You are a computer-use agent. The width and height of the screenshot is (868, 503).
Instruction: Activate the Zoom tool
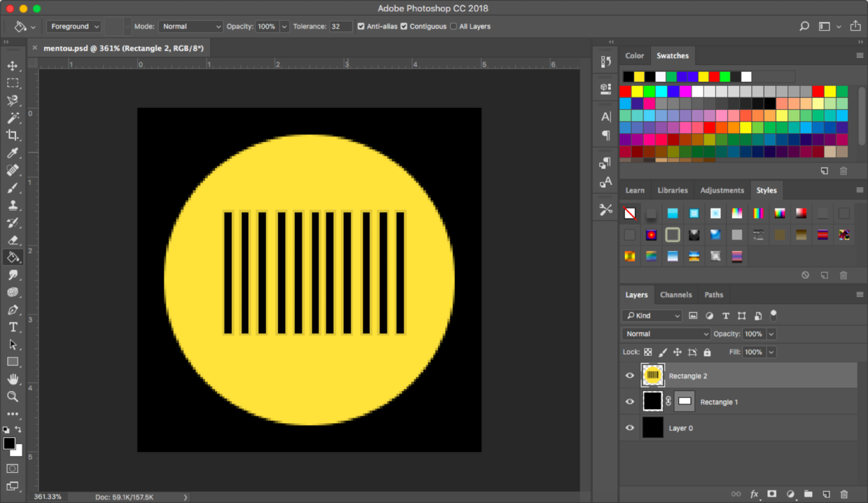13,397
